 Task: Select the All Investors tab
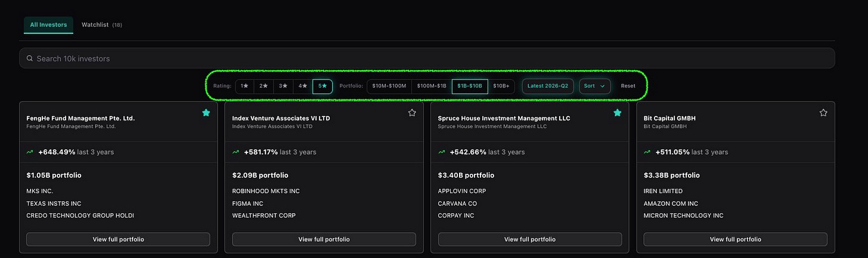48,24
